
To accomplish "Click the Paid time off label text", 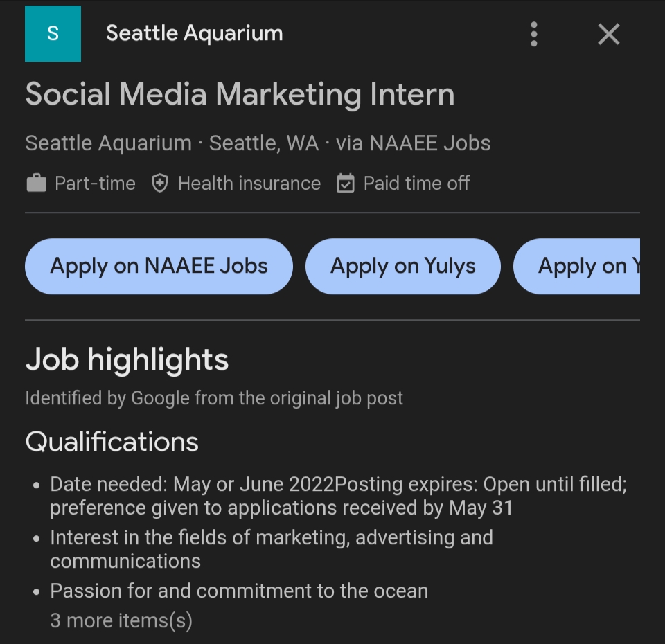I will coord(416,184).
